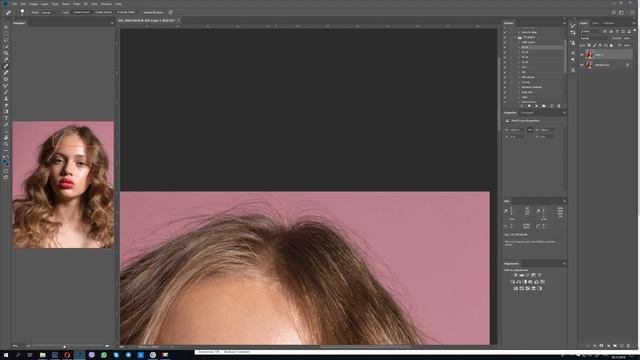Add a layer mask from Layers footer
Screen dimensions: 640x360
tap(601, 346)
